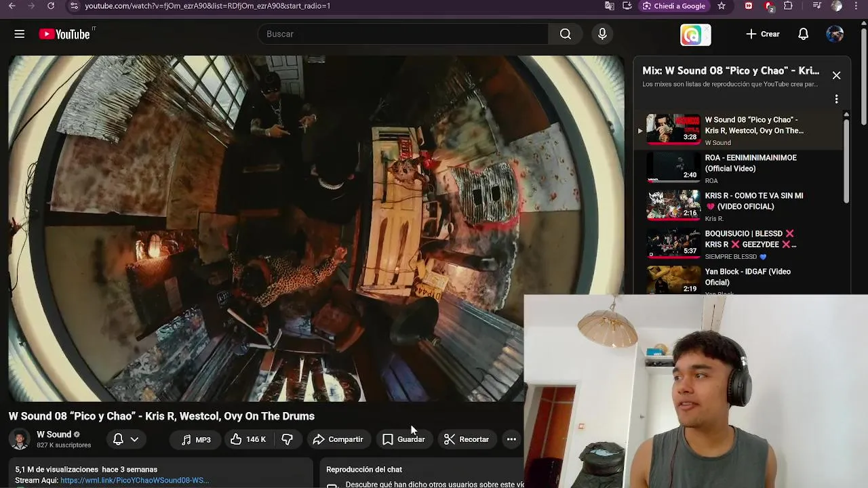Click the "Reproducción del chat" heading

[364, 470]
